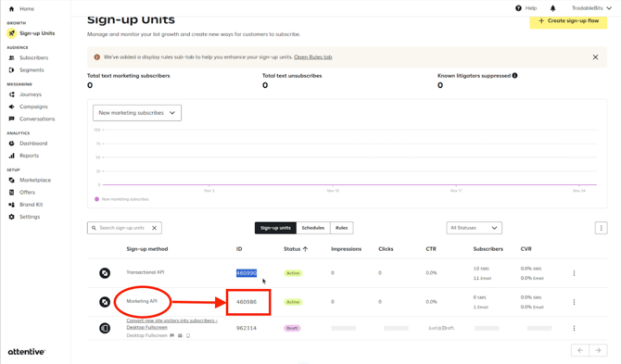621x364 pixels.
Task: Click the Draft status badge
Action: (x=292, y=328)
